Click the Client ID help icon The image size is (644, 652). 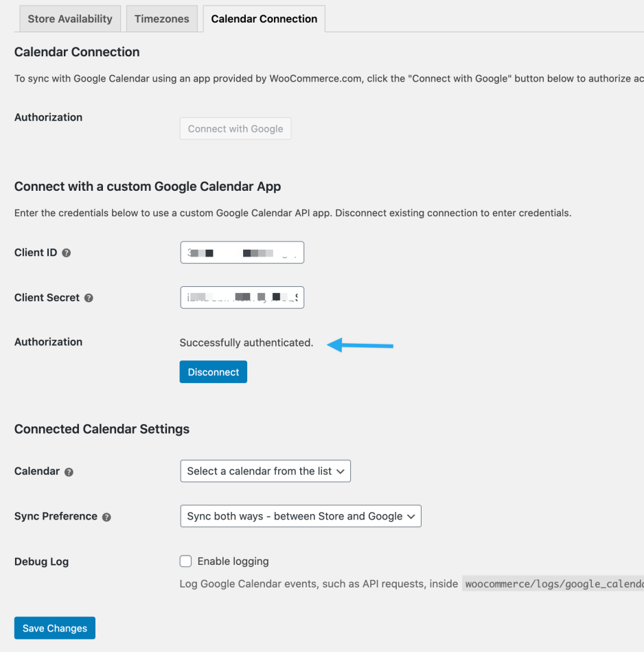click(x=67, y=253)
